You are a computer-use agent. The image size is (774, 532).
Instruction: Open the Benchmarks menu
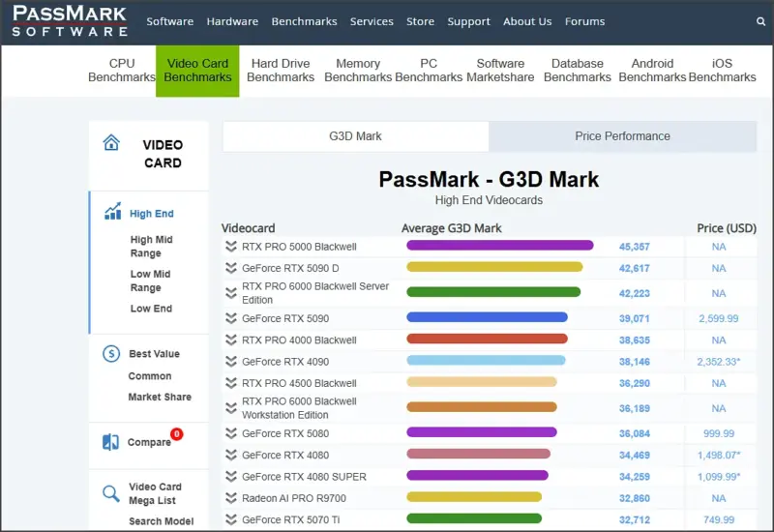(x=304, y=21)
